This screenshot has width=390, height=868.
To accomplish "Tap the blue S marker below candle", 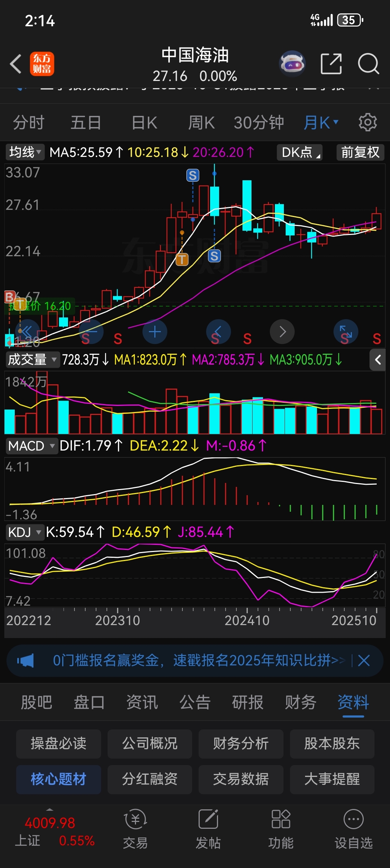I will [x=214, y=256].
